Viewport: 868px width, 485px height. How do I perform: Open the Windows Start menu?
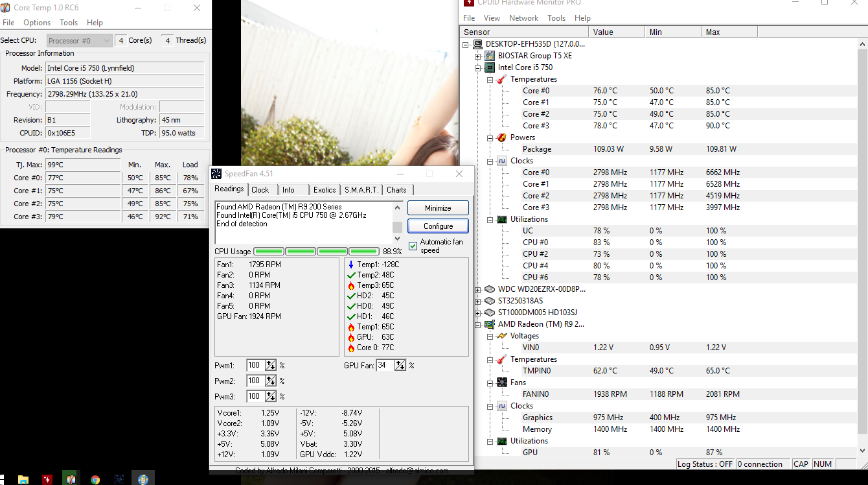point(2,480)
